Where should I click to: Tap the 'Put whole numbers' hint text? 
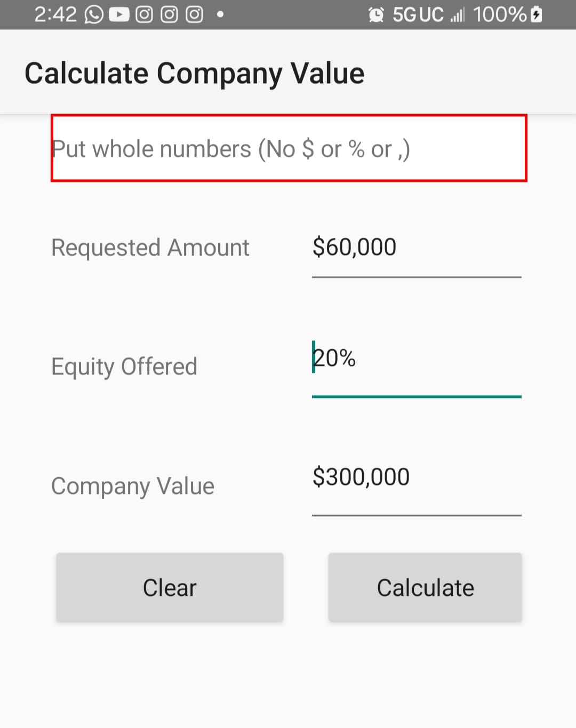(x=231, y=149)
